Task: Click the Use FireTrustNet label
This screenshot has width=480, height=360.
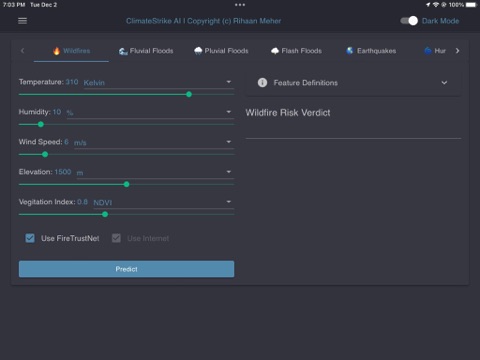Action: (x=70, y=238)
